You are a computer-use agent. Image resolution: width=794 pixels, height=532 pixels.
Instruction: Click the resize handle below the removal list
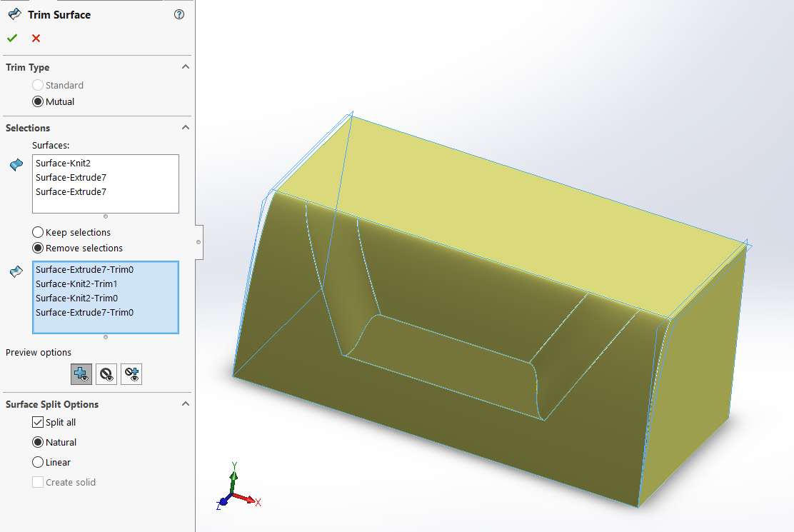(106, 337)
